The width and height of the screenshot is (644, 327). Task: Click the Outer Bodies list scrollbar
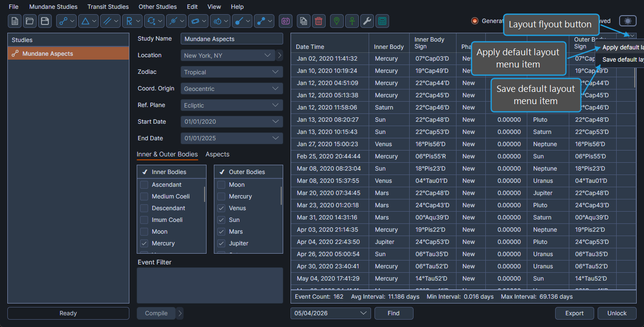pyautogui.click(x=281, y=196)
